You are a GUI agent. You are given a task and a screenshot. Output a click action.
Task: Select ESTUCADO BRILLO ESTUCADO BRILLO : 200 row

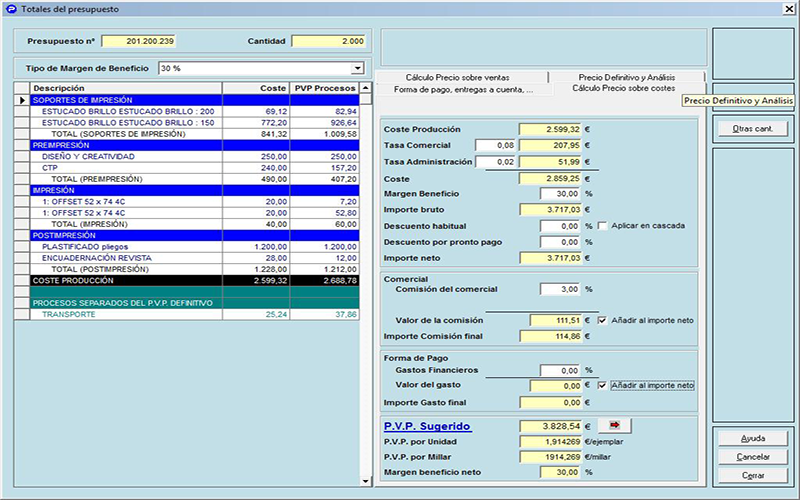click(x=187, y=111)
